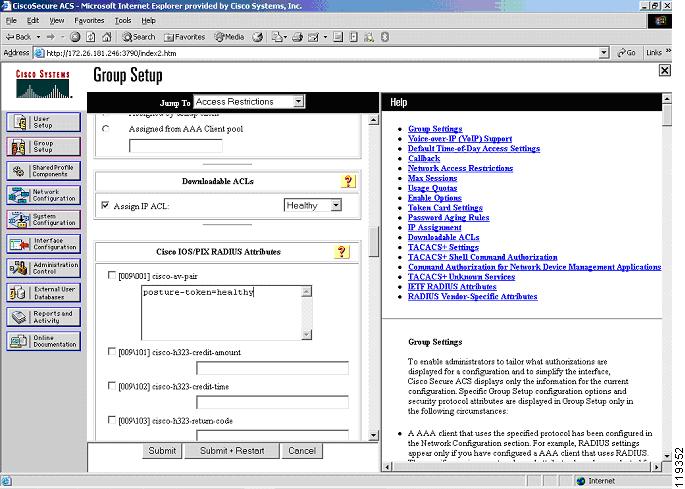Click the Cisco Systems logo
Viewport: 685px width, 489px height.
pos(43,84)
